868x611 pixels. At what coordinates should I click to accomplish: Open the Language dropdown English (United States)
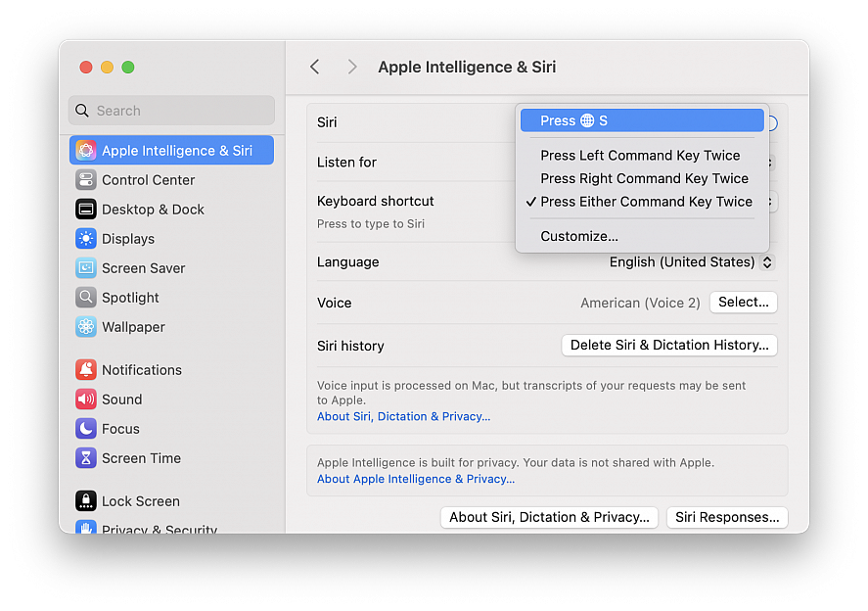tap(691, 262)
